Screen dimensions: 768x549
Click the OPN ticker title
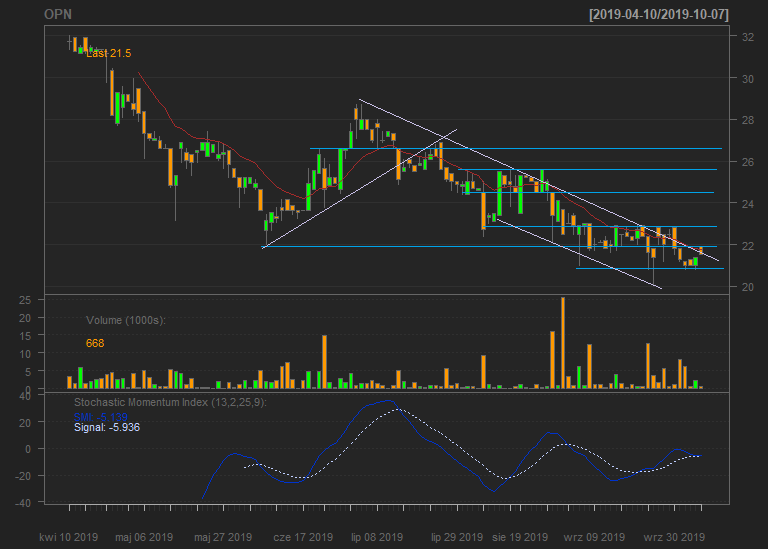58,14
